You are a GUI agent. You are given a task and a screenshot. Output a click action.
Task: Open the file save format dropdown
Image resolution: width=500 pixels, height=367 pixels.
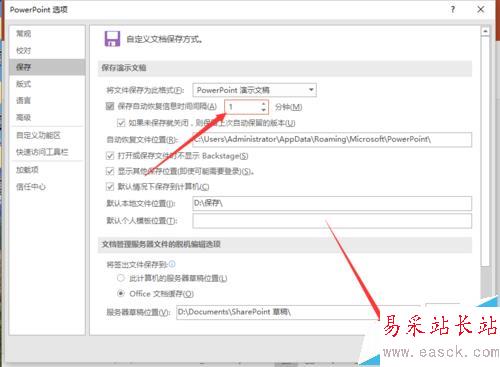point(254,90)
